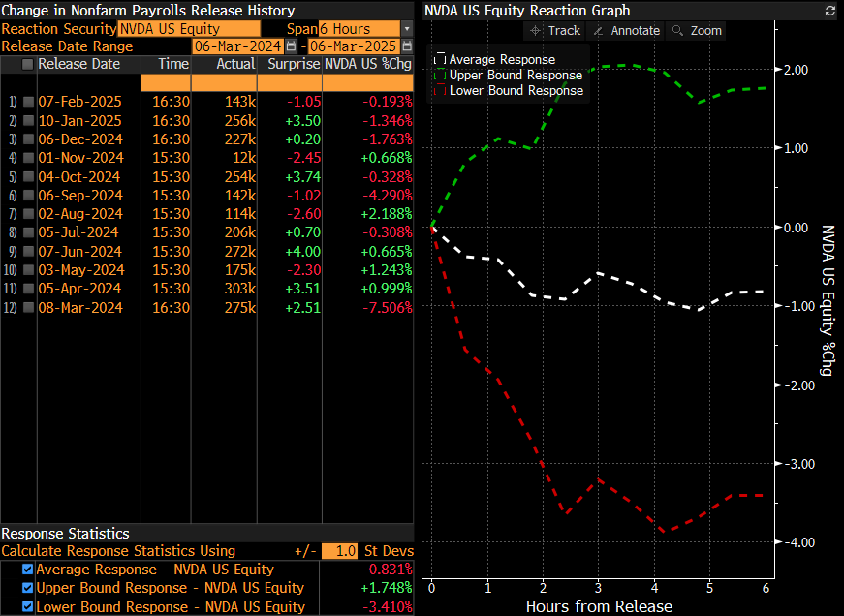The width and height of the screenshot is (844, 616).
Task: Edit the Reaction Security NVDA US Equity field
Action: [x=190, y=29]
